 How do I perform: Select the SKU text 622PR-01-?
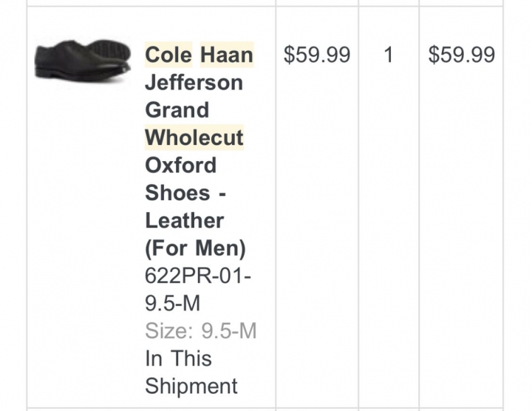[198, 275]
